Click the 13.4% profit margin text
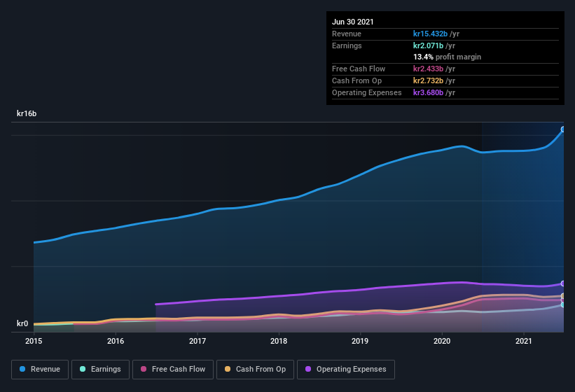Viewport: 575px width, 392px height. click(447, 57)
